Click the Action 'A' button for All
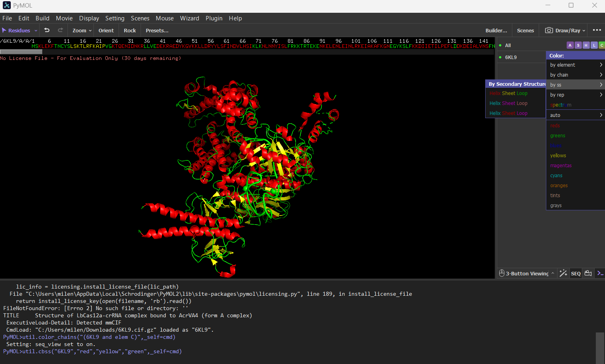605x364 pixels. (x=570, y=45)
